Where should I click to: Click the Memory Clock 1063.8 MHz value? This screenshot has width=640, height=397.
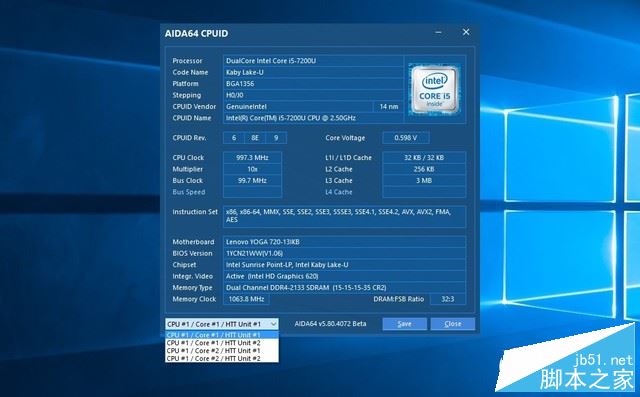point(246,299)
